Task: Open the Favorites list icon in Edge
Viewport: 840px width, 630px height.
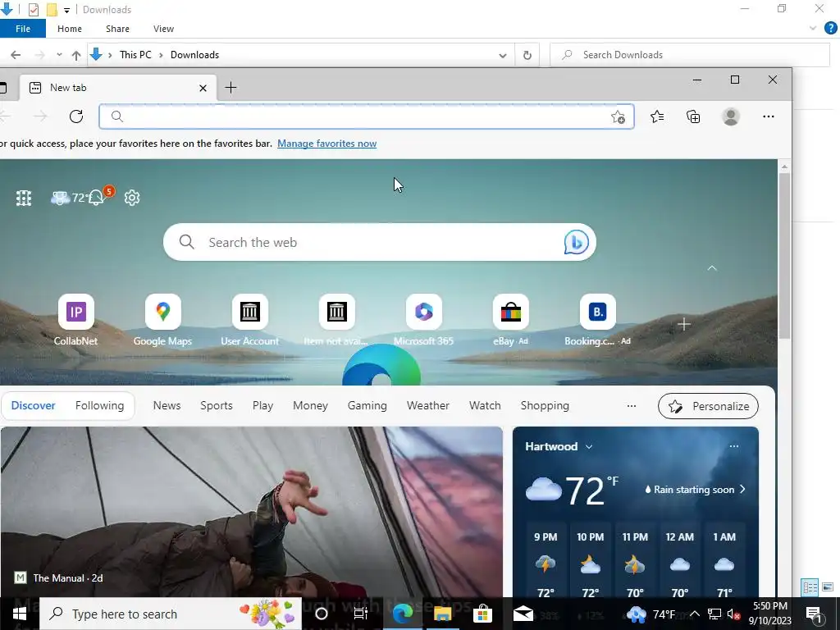Action: click(657, 116)
